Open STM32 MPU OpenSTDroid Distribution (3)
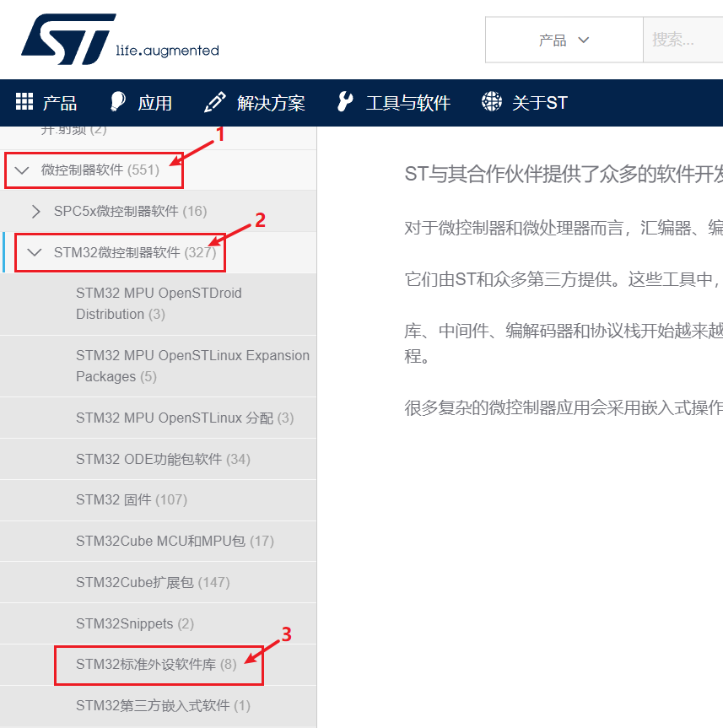 pyautogui.click(x=159, y=304)
